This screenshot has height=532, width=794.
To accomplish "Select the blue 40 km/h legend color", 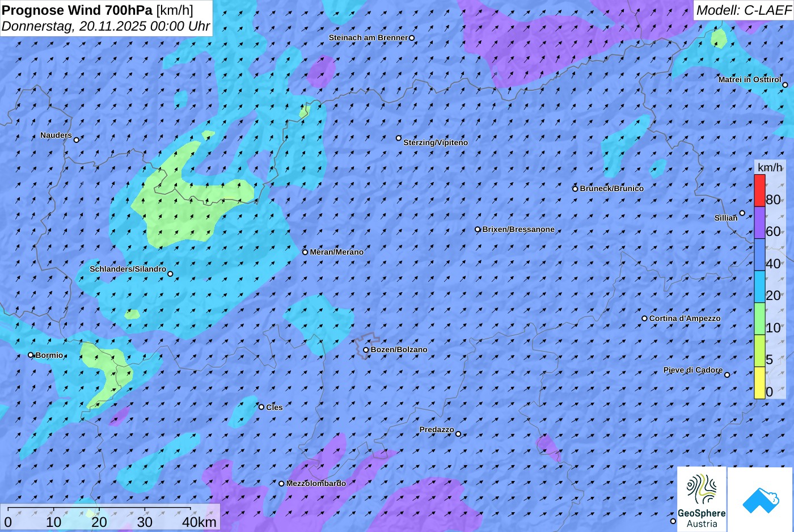I will 759,255.
